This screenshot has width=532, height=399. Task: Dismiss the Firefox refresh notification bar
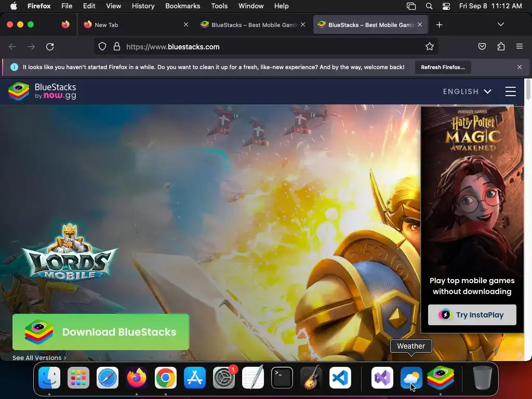tap(520, 67)
